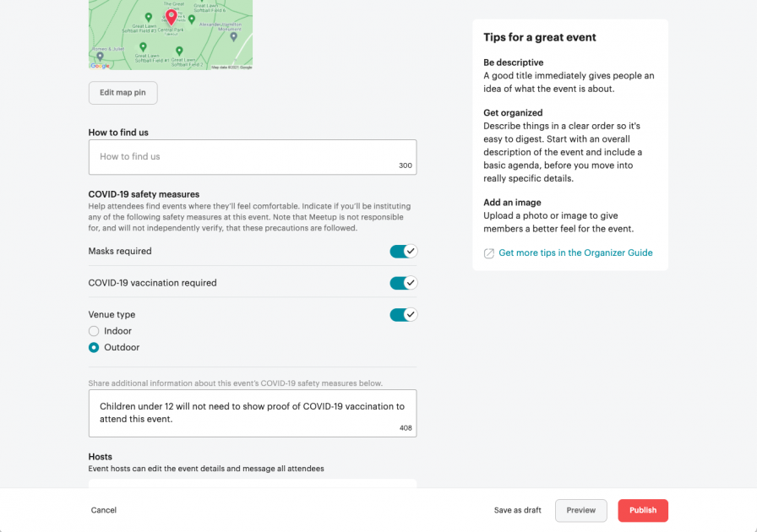Click the Google logo on the map

click(x=100, y=65)
